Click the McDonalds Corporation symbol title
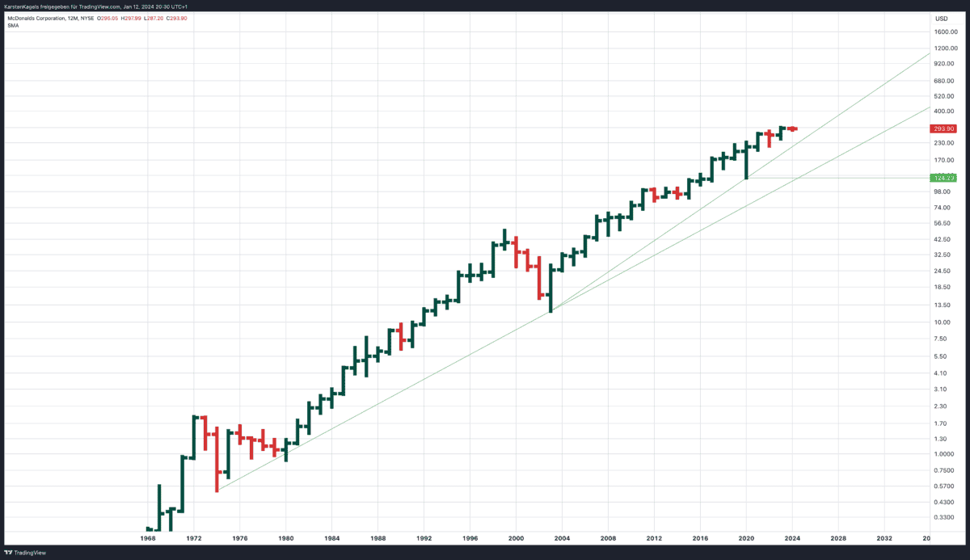Screen dimensions: 970x560 point(33,18)
